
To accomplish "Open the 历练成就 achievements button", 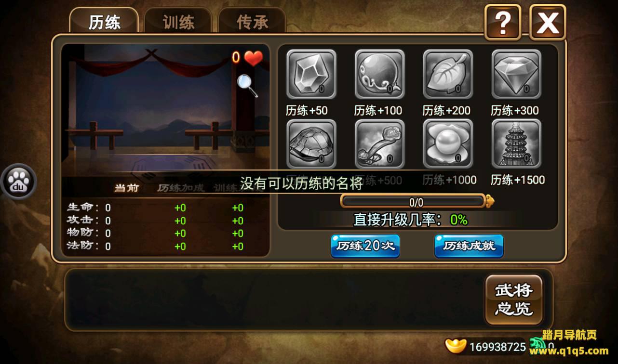I will 469,246.
